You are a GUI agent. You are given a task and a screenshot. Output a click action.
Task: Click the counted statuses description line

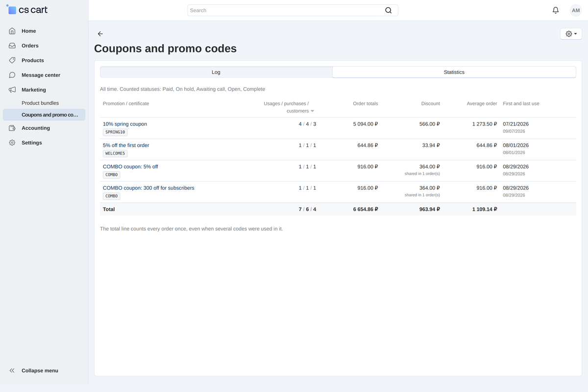tap(182, 89)
